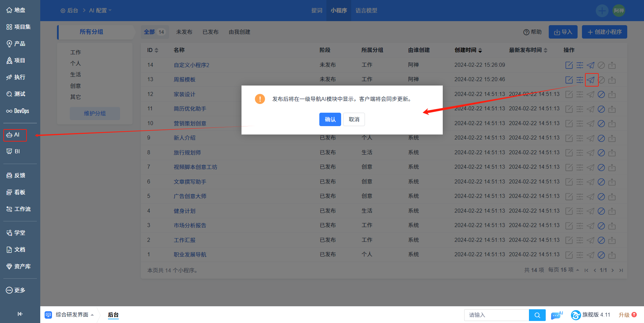Expand the AI 配置 breadcrumb dropdown
This screenshot has width=644, height=323.
point(100,11)
